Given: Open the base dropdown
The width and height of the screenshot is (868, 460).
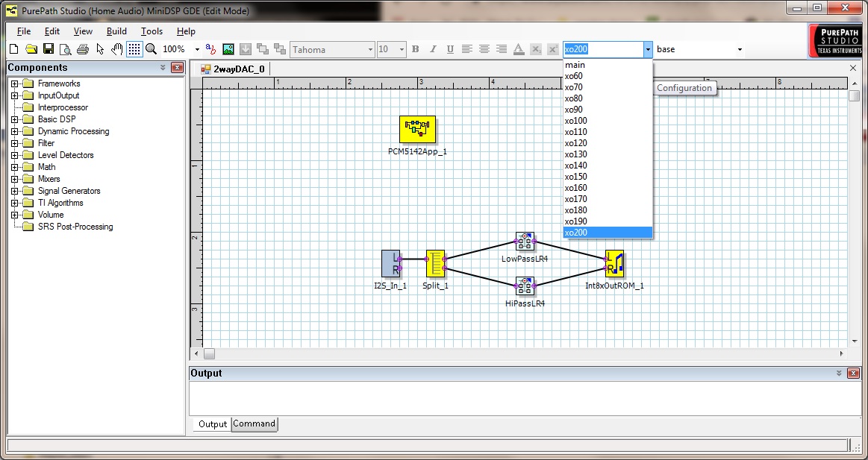Looking at the screenshot, I should 740,49.
